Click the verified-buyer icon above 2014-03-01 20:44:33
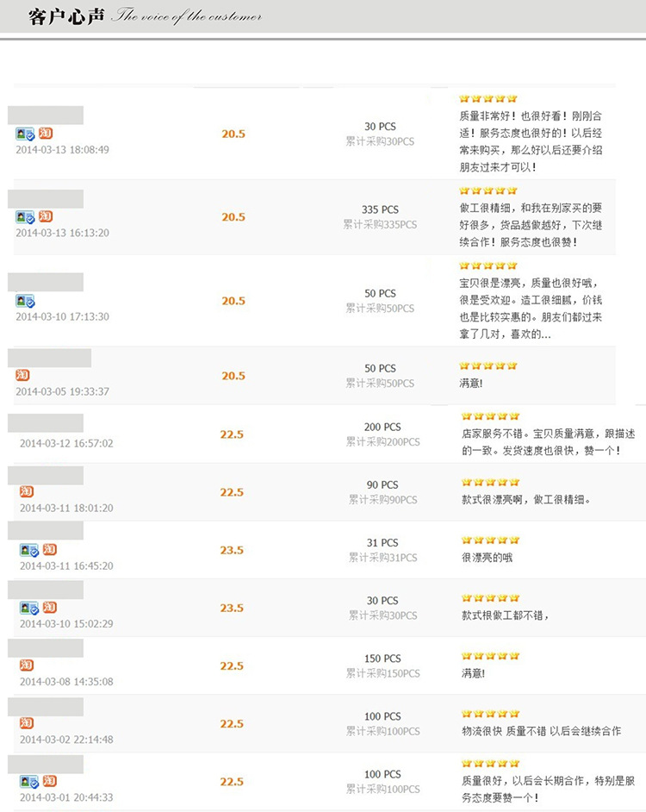The width and height of the screenshot is (646, 812). (29, 782)
